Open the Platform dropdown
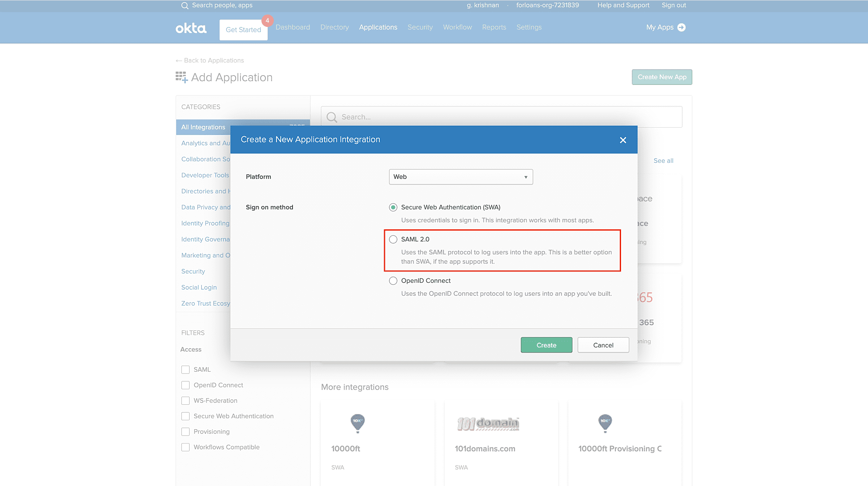Image resolution: width=868 pixels, height=486 pixels. click(460, 177)
